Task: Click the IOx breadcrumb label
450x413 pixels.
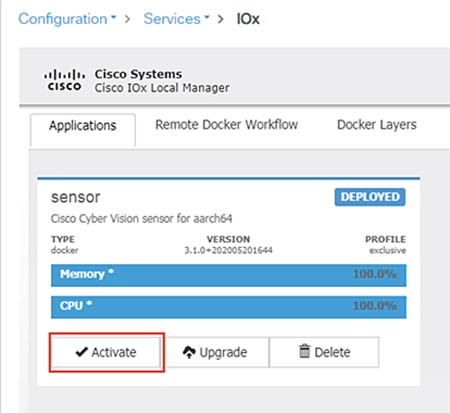Action: [x=248, y=19]
